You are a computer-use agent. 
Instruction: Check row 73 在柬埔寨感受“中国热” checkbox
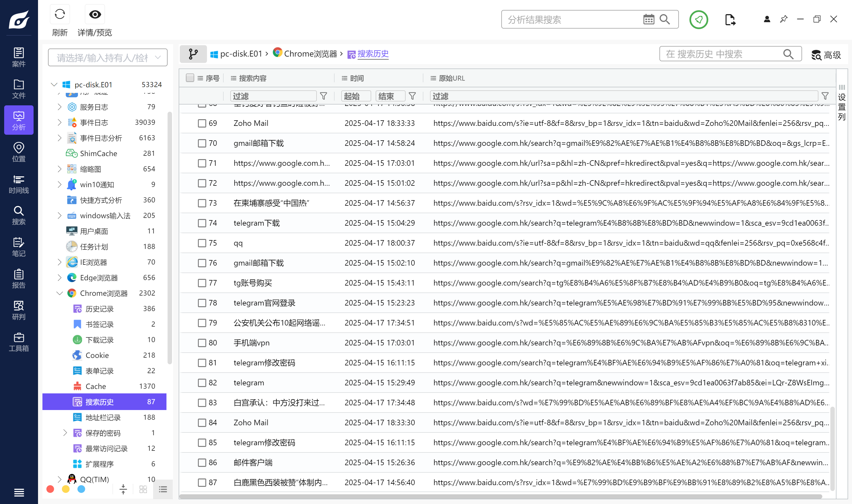pos(202,203)
